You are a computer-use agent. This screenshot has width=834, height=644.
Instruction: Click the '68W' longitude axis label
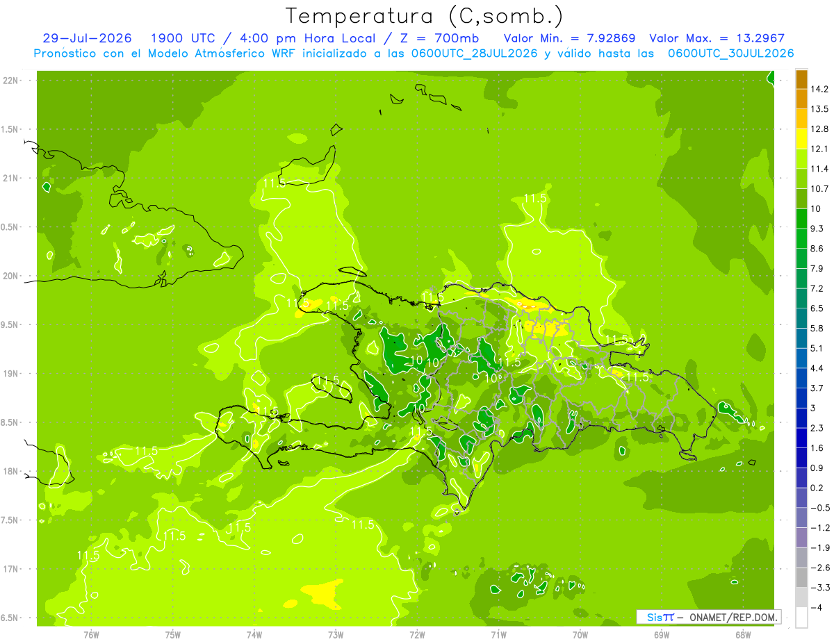pos(743,635)
